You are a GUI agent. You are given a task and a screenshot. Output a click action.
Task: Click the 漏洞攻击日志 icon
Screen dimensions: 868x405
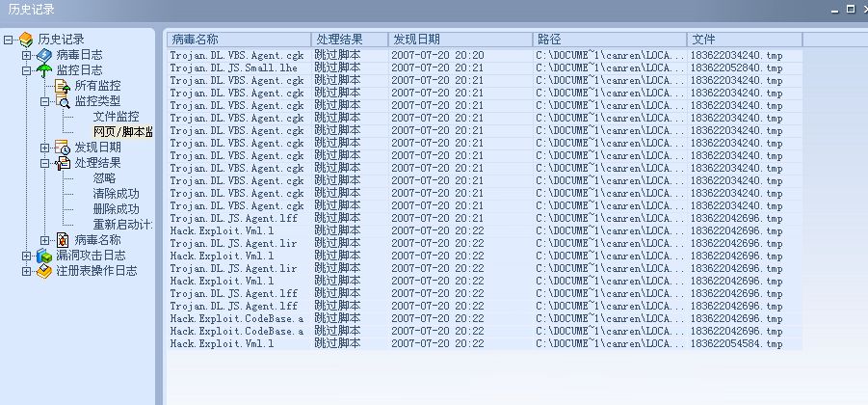pos(43,256)
